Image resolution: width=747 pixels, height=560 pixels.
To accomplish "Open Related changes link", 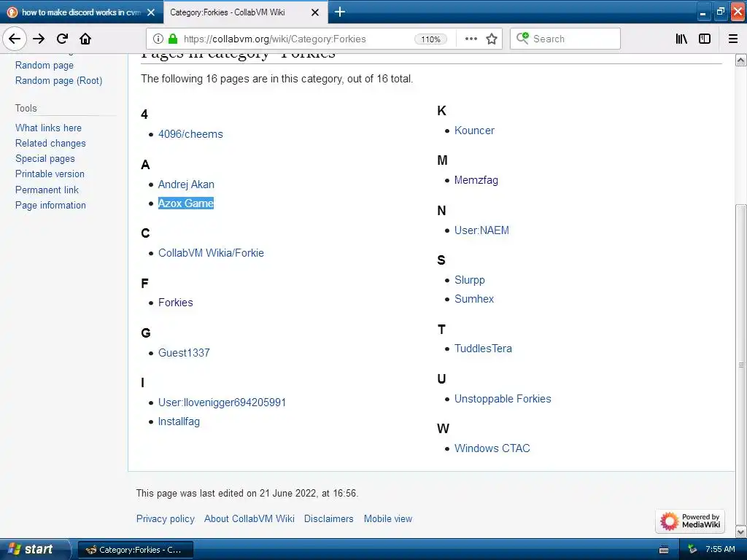I will (x=50, y=144).
